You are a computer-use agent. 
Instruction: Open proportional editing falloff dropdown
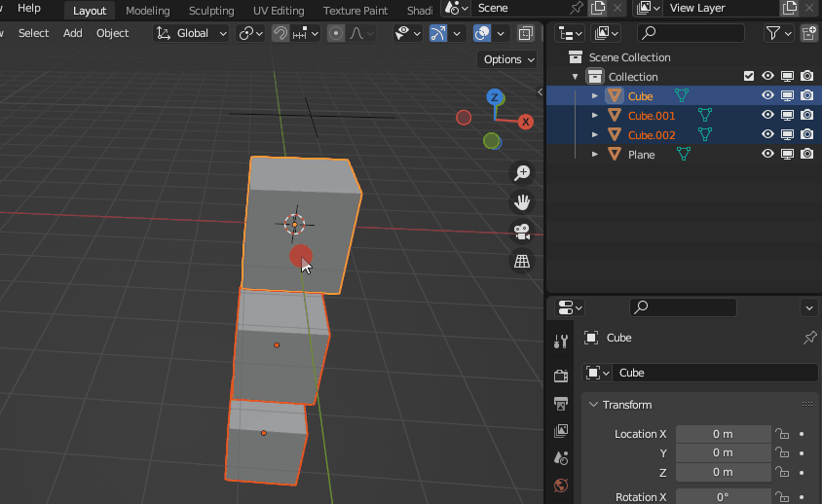click(x=361, y=33)
